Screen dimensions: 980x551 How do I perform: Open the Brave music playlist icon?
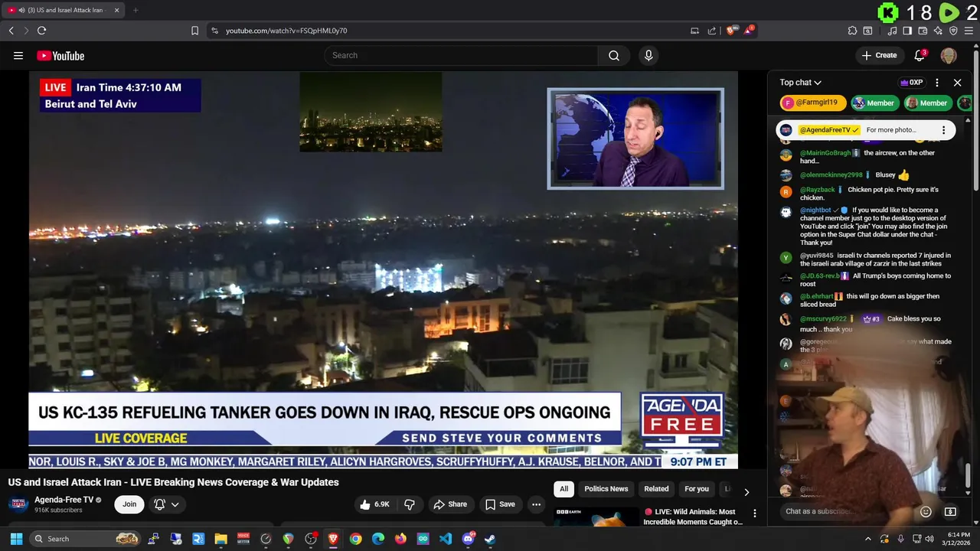pyautogui.click(x=892, y=31)
